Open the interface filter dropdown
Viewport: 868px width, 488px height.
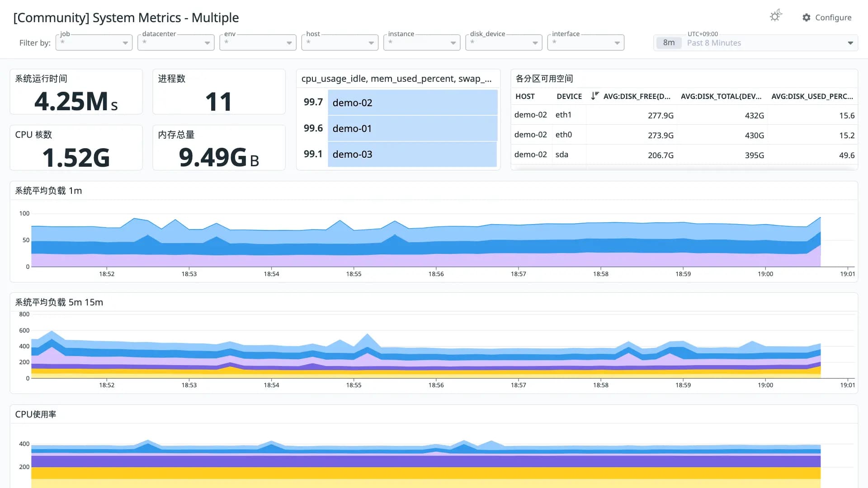pos(585,42)
